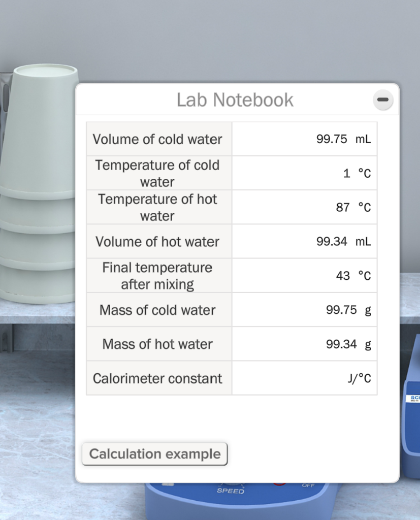This screenshot has width=420, height=520.
Task: Open the Calculation example
Action: click(x=154, y=453)
